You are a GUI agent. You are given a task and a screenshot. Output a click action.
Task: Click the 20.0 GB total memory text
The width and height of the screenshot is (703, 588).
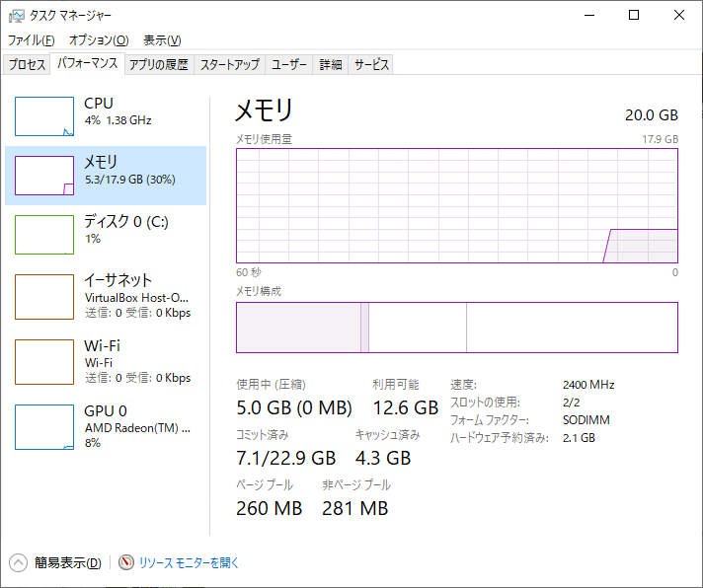(x=652, y=115)
